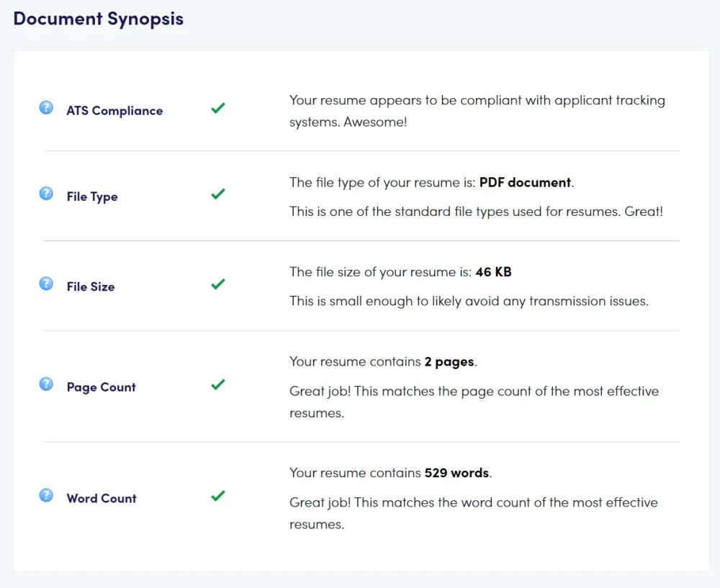
Task: Click the help icon beside ATS Compliance
Action: point(46,108)
